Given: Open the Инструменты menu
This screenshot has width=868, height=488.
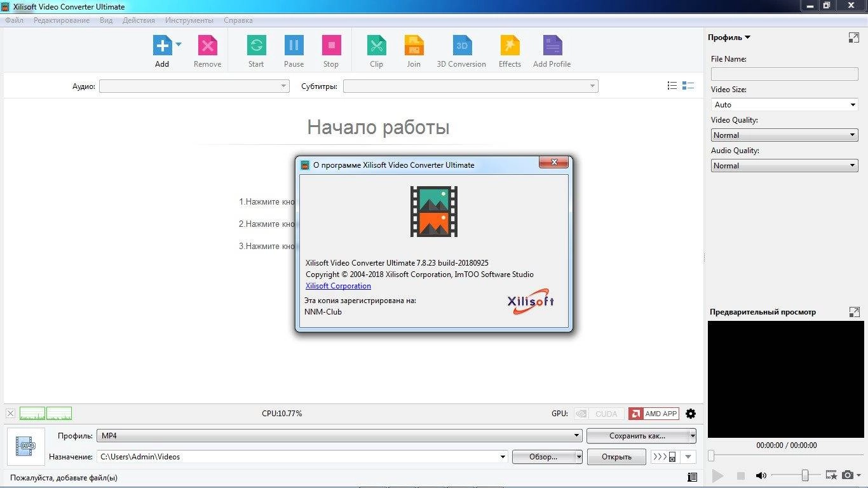Looking at the screenshot, I should tap(189, 20).
